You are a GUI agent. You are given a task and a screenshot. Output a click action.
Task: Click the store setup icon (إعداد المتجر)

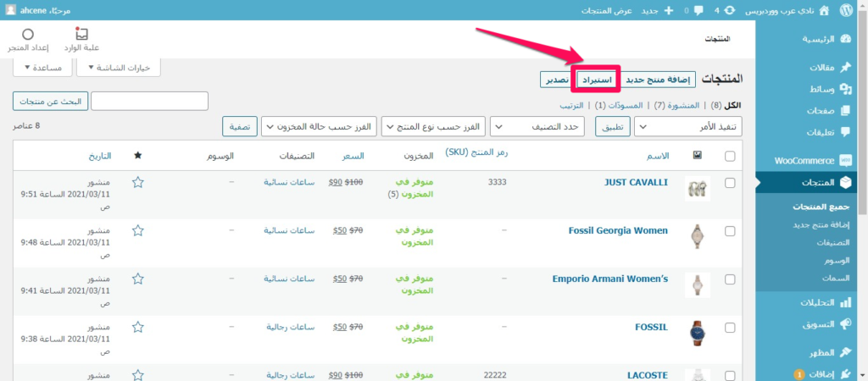pyautogui.click(x=27, y=34)
